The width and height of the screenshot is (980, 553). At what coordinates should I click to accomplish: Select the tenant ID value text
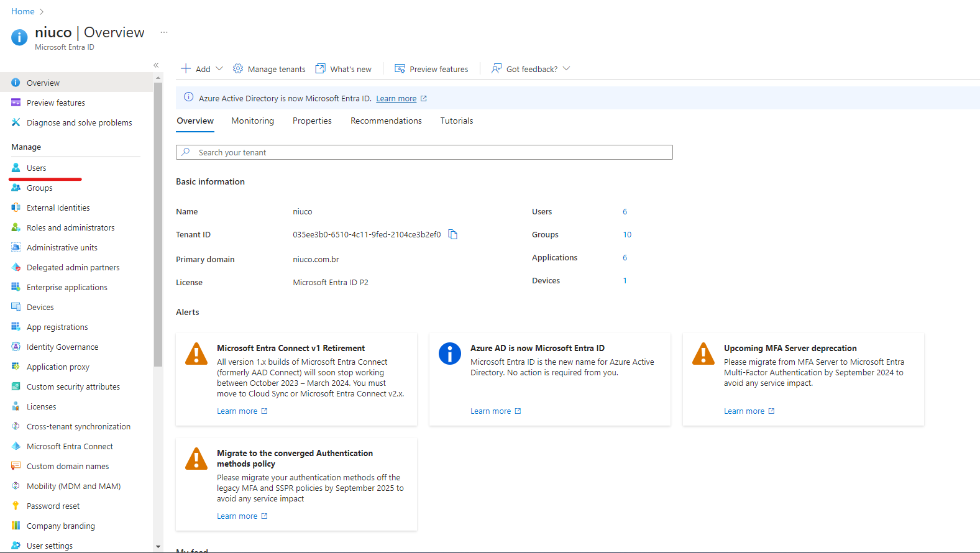pyautogui.click(x=367, y=234)
